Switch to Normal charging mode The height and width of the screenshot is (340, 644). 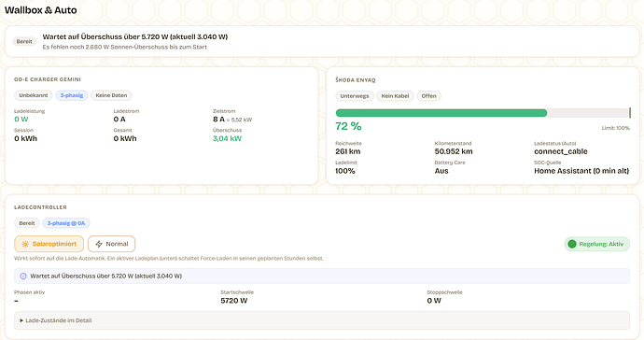[x=111, y=244]
